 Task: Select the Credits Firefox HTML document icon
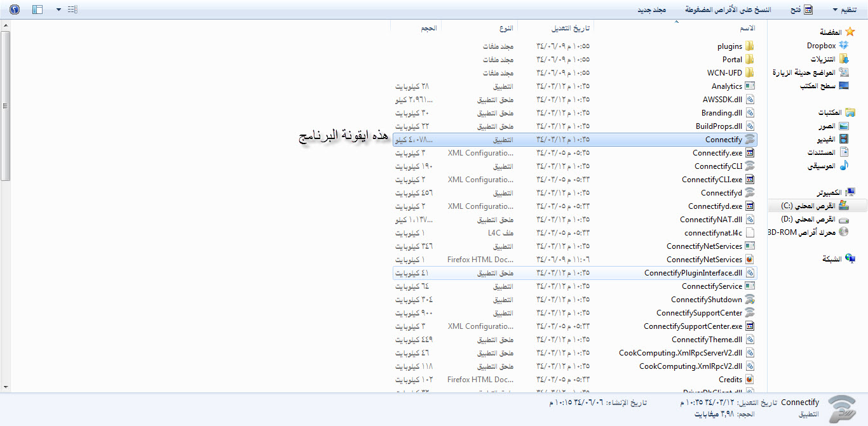click(750, 379)
